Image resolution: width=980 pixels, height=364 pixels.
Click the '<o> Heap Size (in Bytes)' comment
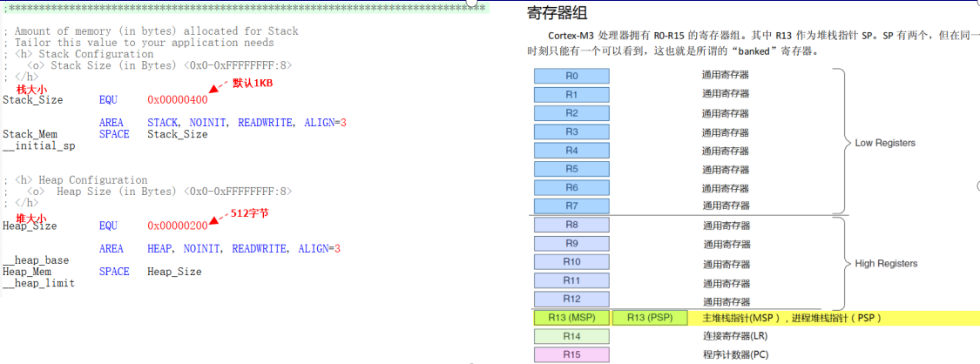pyautogui.click(x=147, y=192)
